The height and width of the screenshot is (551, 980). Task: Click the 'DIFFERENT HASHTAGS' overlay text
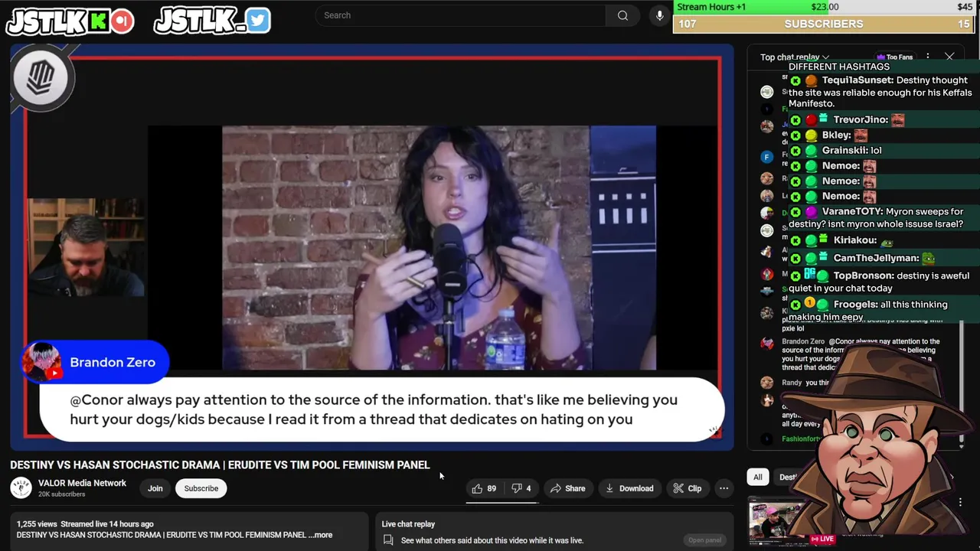pos(838,67)
